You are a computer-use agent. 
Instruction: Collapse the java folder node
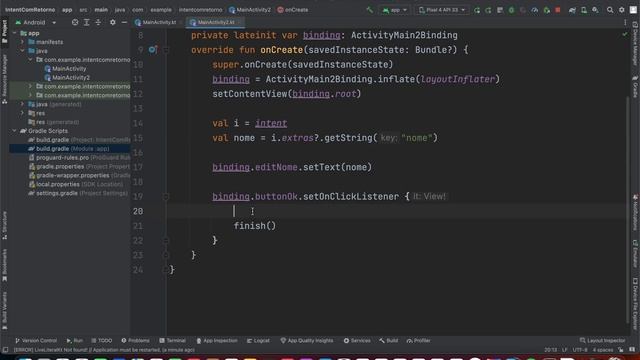click(x=22, y=51)
